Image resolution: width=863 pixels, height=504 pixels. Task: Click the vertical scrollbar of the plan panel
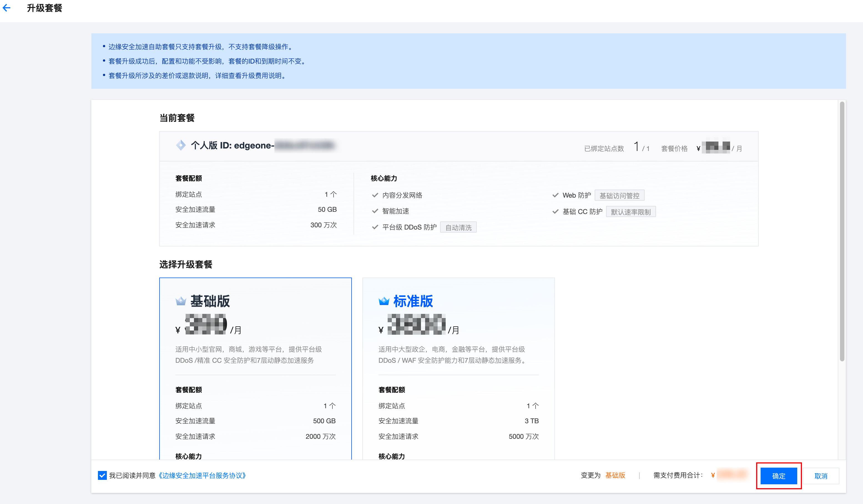tap(842, 231)
